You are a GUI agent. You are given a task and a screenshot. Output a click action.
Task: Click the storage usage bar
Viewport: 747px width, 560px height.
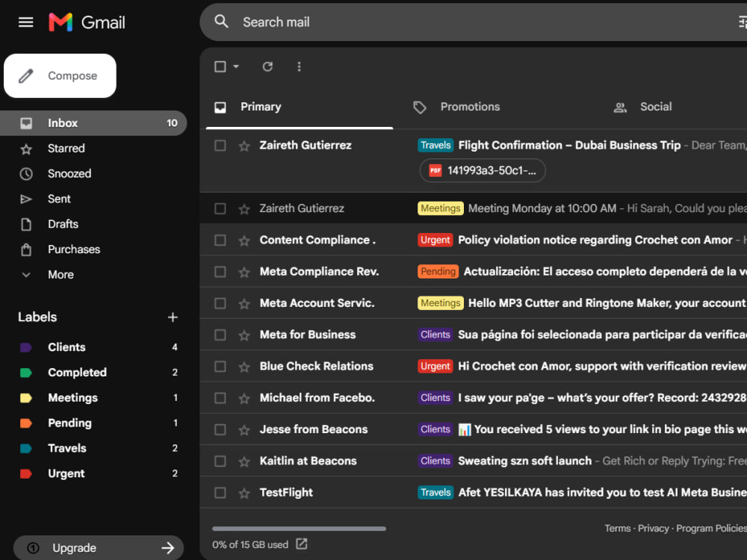pos(300,529)
